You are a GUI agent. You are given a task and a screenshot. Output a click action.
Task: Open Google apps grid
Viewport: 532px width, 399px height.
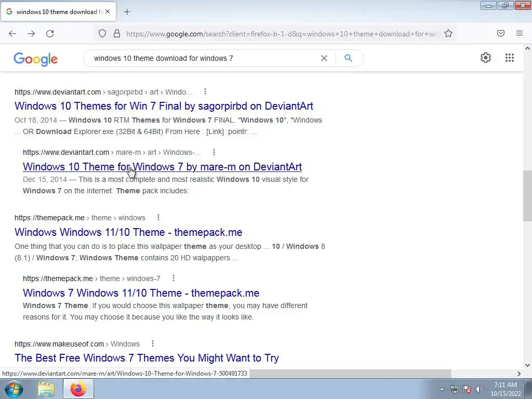tap(510, 58)
